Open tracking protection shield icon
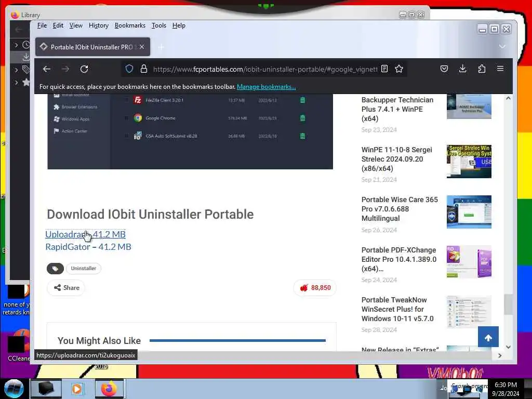 pos(129,69)
